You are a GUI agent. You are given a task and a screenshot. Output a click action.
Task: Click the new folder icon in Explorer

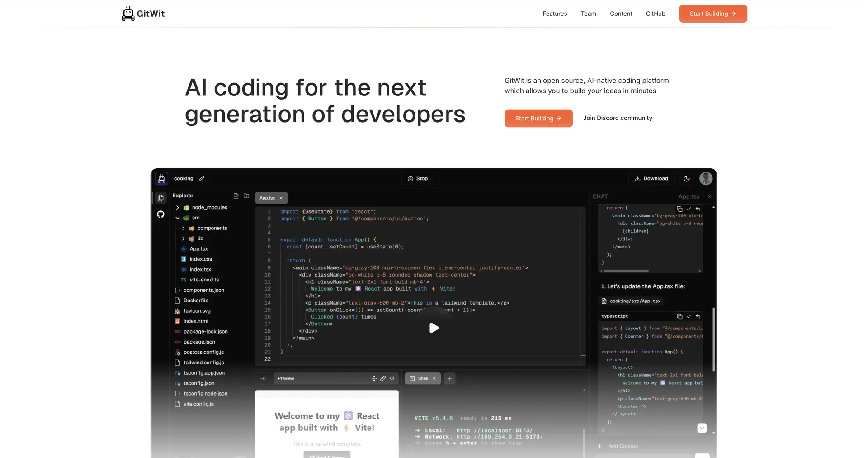[246, 196]
